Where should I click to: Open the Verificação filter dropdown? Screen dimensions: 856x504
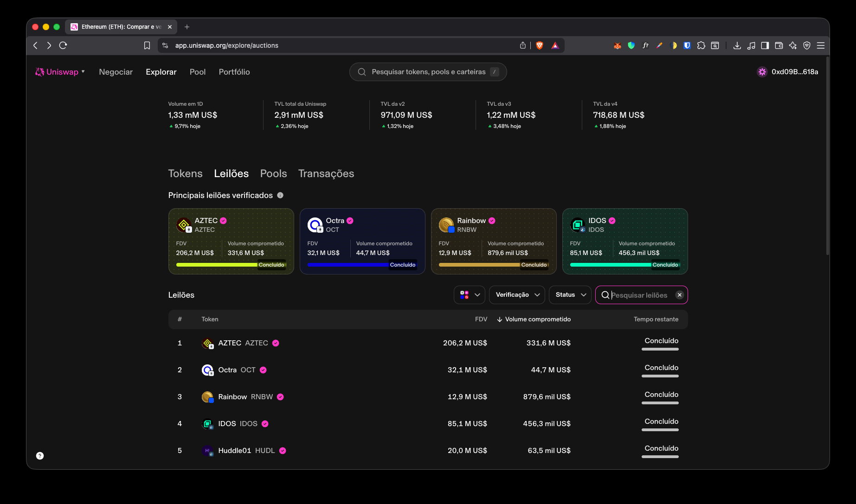tap(517, 295)
